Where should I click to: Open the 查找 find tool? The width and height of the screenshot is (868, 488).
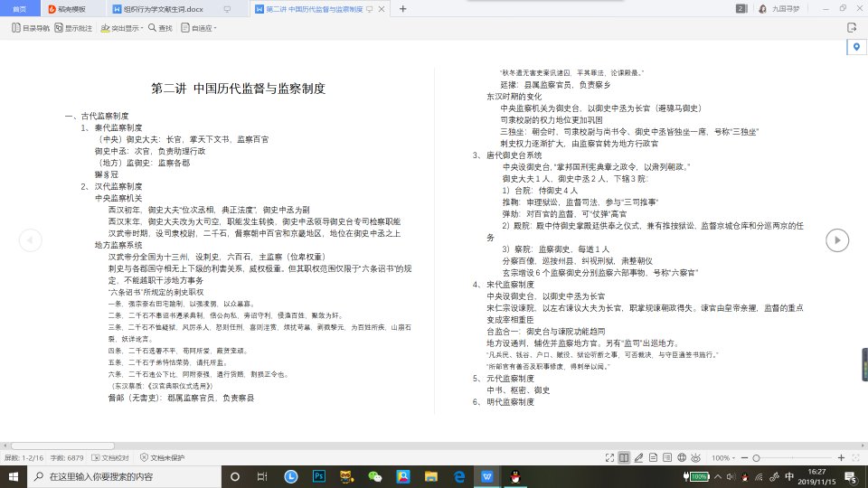coord(160,28)
